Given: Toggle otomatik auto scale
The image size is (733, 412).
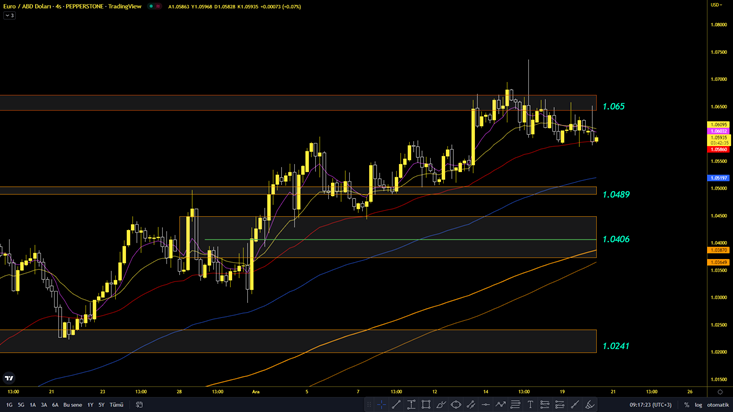Looking at the screenshot, I should pyautogui.click(x=718, y=405).
